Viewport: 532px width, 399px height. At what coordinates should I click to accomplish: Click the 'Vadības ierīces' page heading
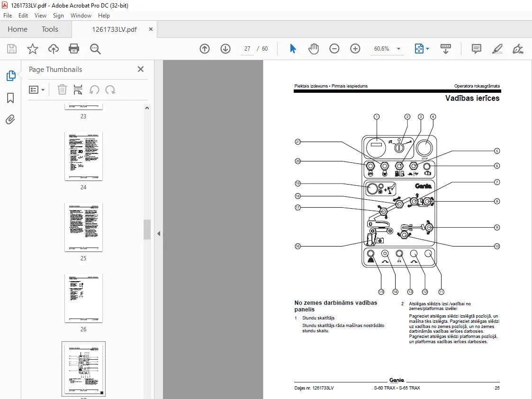click(x=472, y=98)
